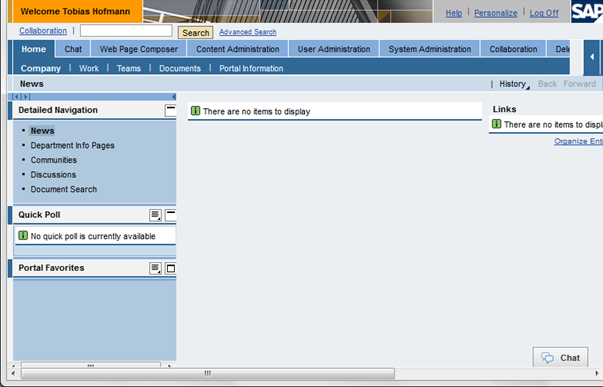The height and width of the screenshot is (387, 603).
Task: Restore the Portal Favorites tray
Action: [x=171, y=268]
